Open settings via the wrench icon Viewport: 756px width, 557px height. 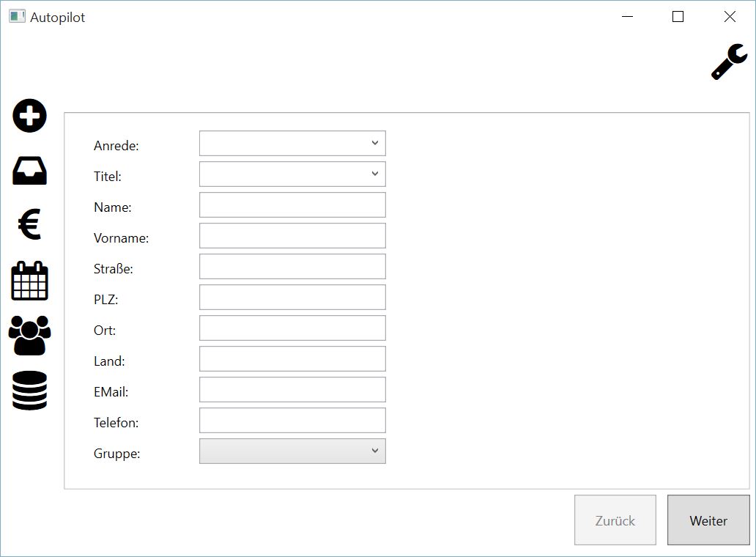[x=729, y=62]
